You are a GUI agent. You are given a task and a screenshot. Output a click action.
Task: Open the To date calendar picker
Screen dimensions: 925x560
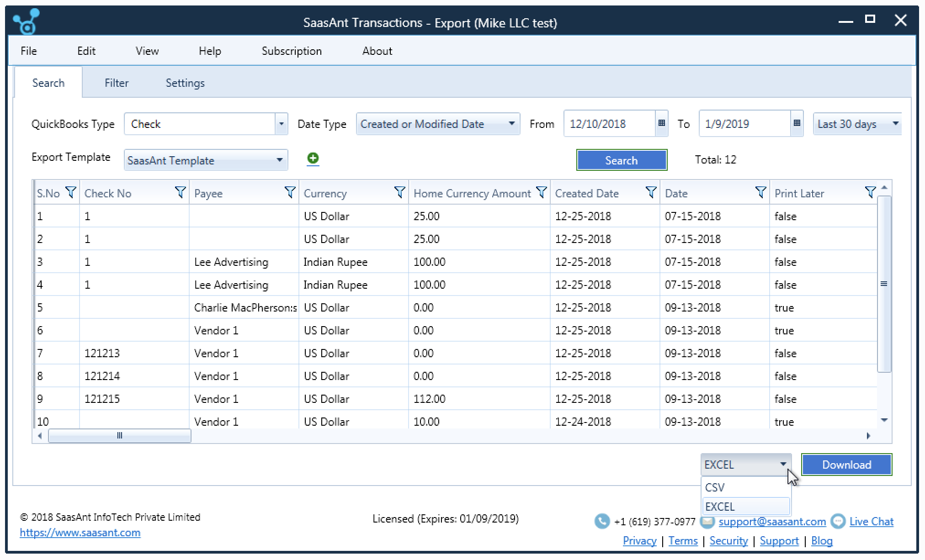[x=797, y=123]
